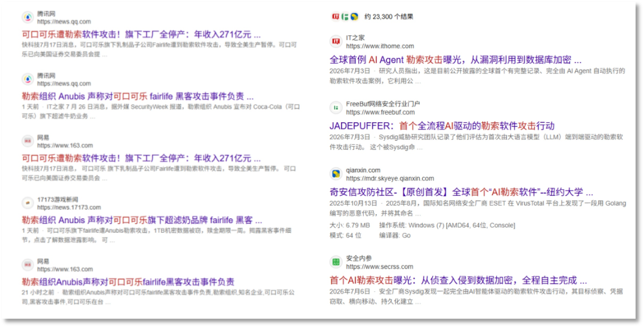Click the IT之家 site name label

click(355, 38)
